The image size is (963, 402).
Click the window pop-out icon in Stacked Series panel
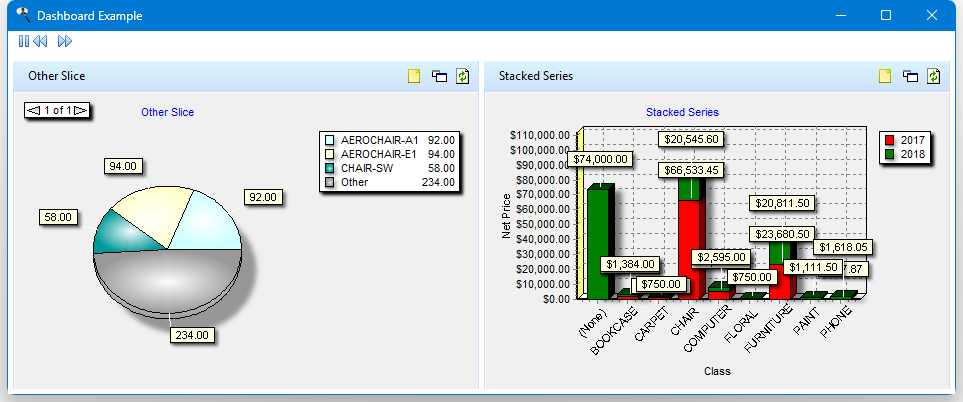(x=910, y=76)
